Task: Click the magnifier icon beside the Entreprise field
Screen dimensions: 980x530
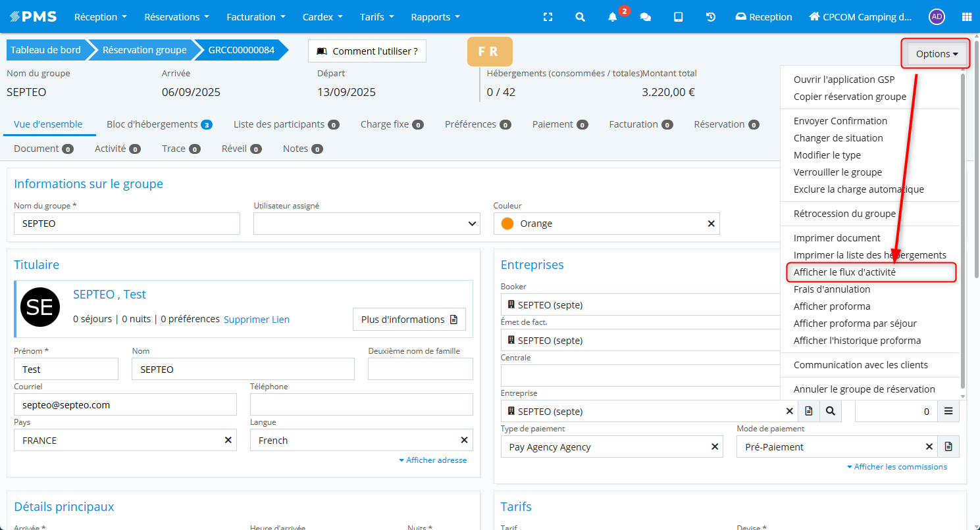Action: 831,411
